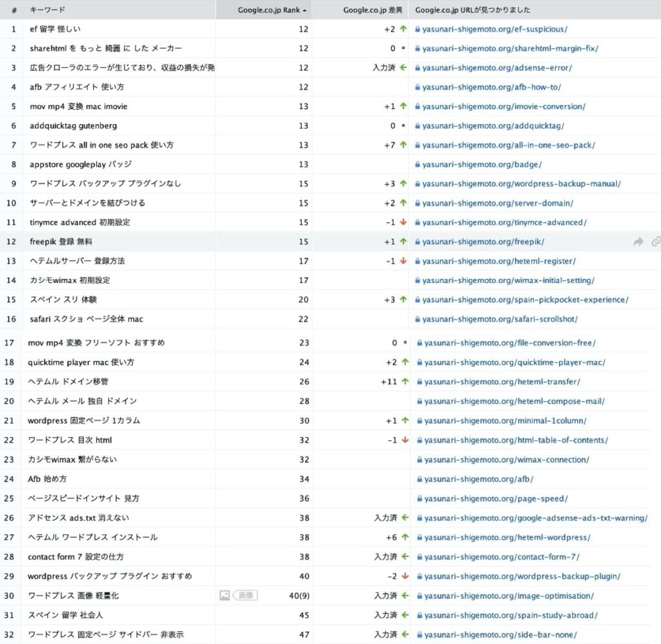
Task: Click the lock icon before the page-speed URL
Action: click(x=420, y=499)
